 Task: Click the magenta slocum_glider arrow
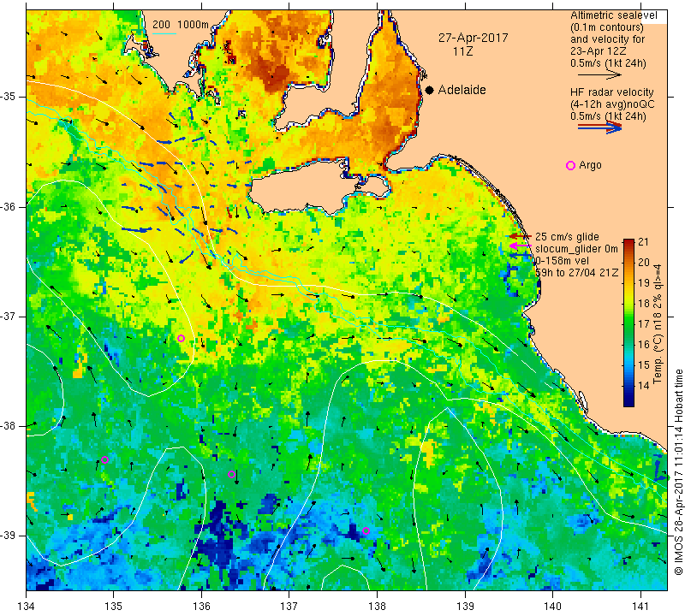coord(520,246)
